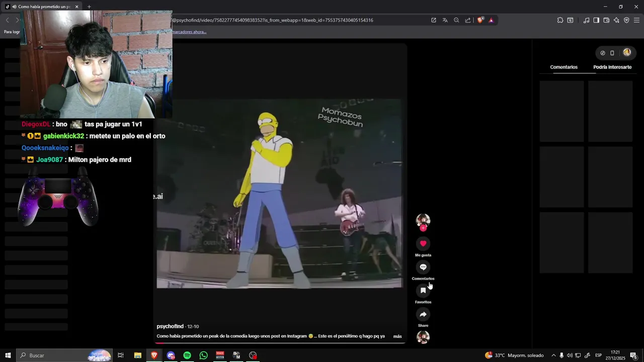Seek on the video progress bar
The width and height of the screenshot is (644, 362).
[280, 343]
